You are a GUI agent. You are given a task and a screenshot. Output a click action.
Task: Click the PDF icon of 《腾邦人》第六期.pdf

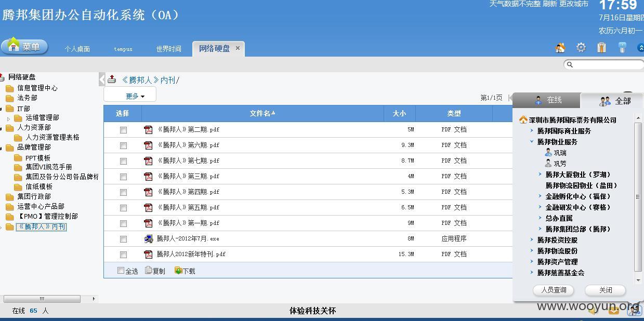(x=148, y=145)
